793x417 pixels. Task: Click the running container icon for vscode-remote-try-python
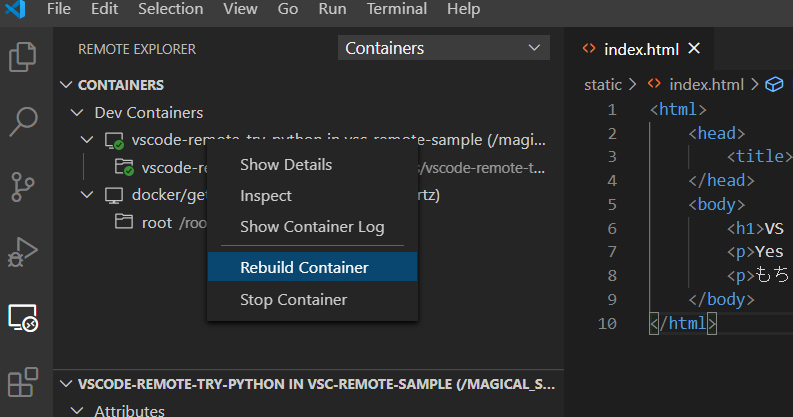point(114,141)
